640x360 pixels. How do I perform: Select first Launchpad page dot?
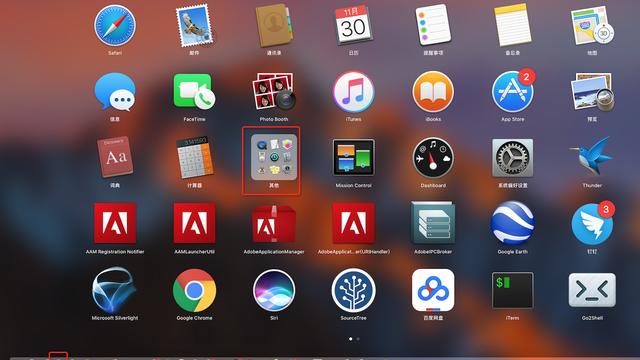click(x=351, y=339)
